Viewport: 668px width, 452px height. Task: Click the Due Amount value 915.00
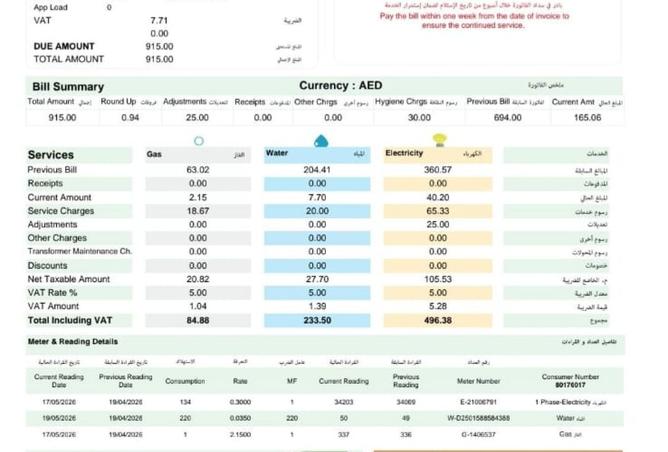point(159,46)
